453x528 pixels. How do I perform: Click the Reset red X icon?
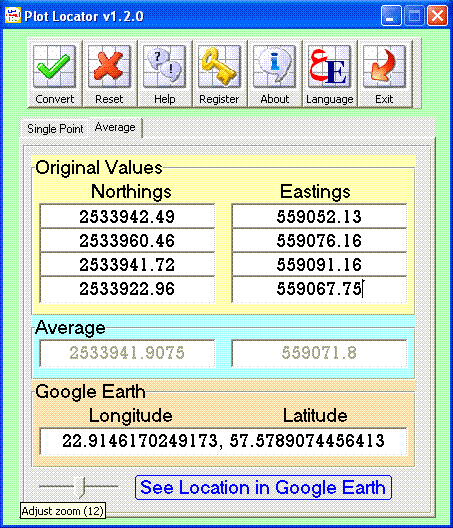click(x=109, y=67)
